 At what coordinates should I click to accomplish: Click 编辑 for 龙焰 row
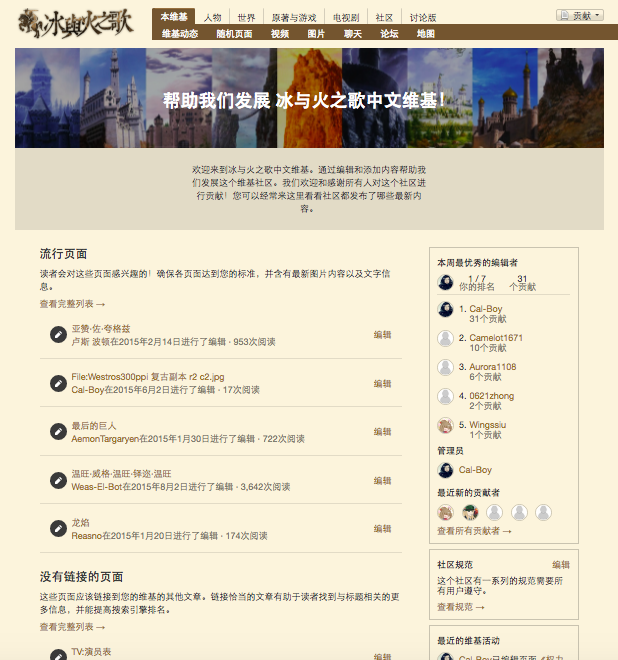383,529
